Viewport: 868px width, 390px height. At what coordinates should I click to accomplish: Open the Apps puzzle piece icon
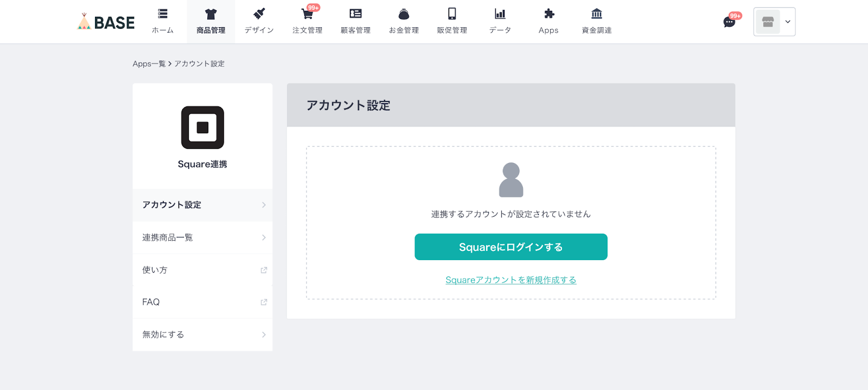549,14
